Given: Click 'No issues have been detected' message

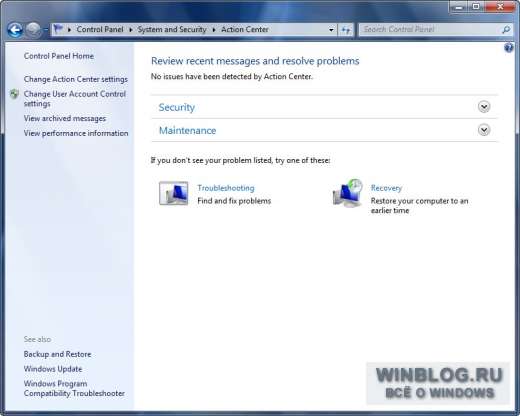Looking at the screenshot, I should click(x=232, y=77).
